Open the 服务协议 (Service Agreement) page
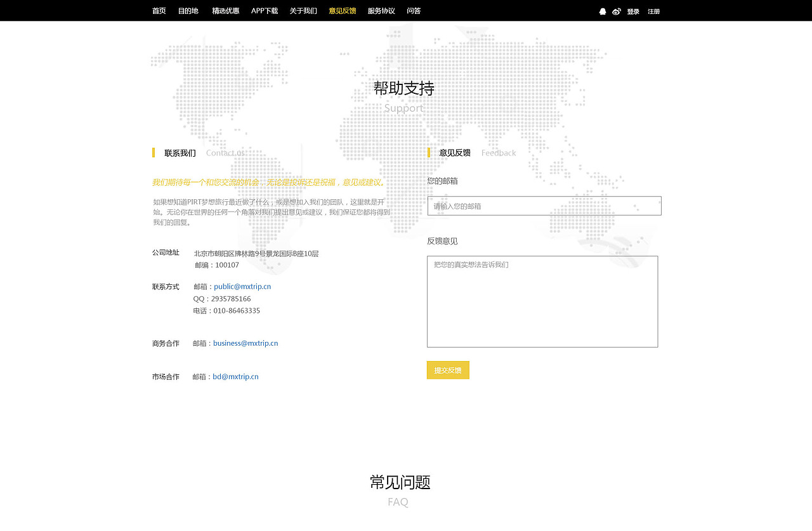 point(381,11)
